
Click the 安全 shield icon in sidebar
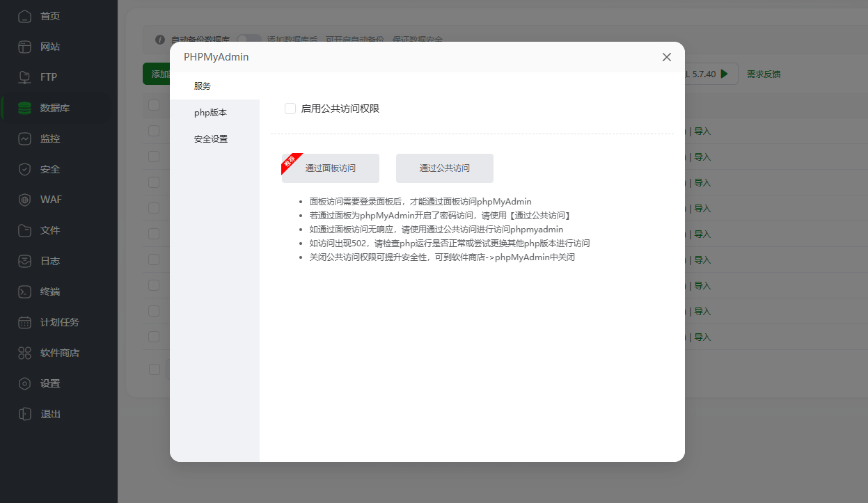[25, 169]
